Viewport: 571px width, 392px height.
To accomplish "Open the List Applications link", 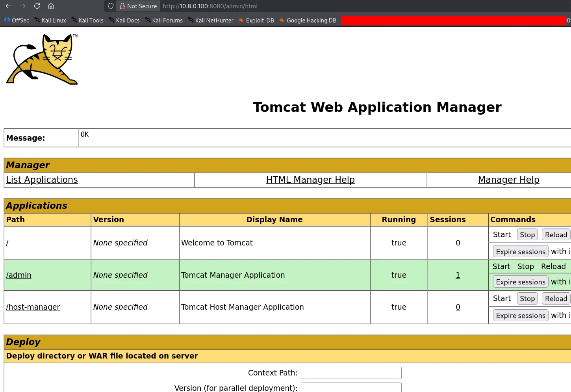I will coord(42,180).
